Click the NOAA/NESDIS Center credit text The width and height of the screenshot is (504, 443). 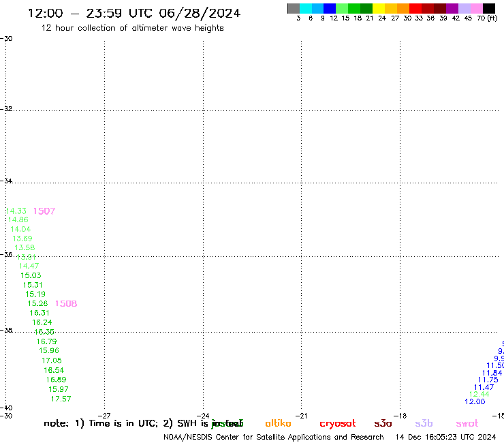pyautogui.click(x=274, y=438)
